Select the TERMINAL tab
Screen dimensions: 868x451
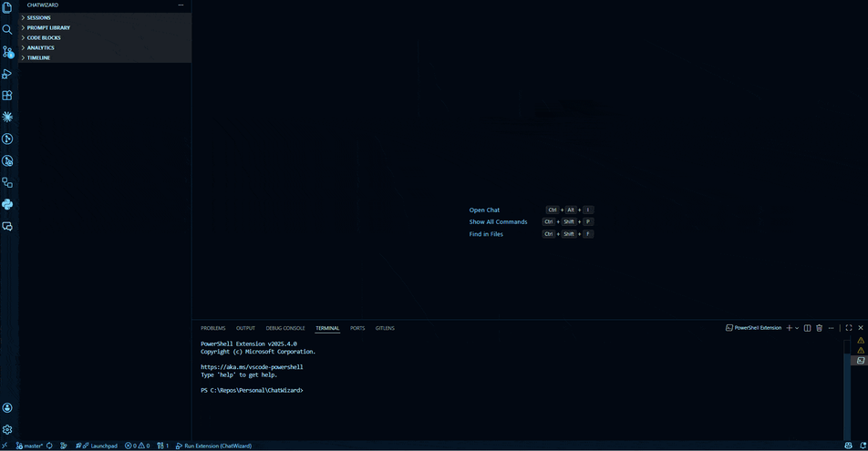[327, 328]
